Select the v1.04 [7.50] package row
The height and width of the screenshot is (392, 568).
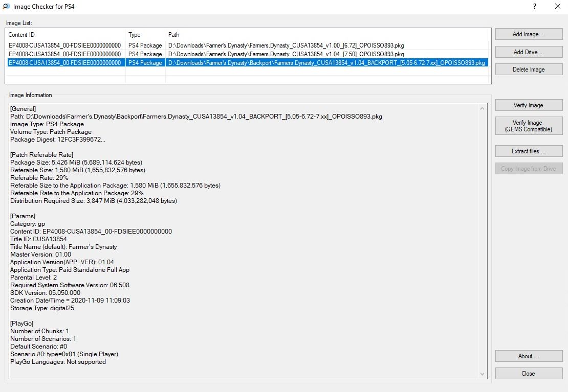tap(286, 54)
